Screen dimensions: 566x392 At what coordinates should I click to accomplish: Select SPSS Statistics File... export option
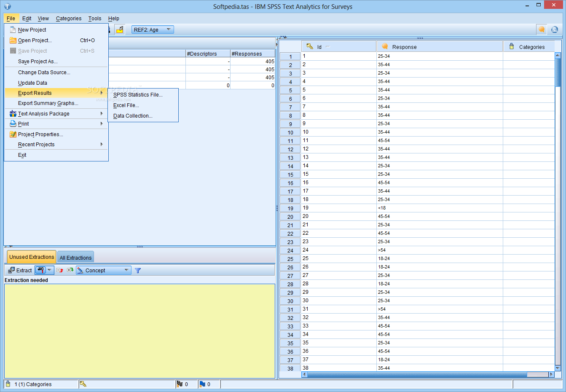pyautogui.click(x=143, y=95)
